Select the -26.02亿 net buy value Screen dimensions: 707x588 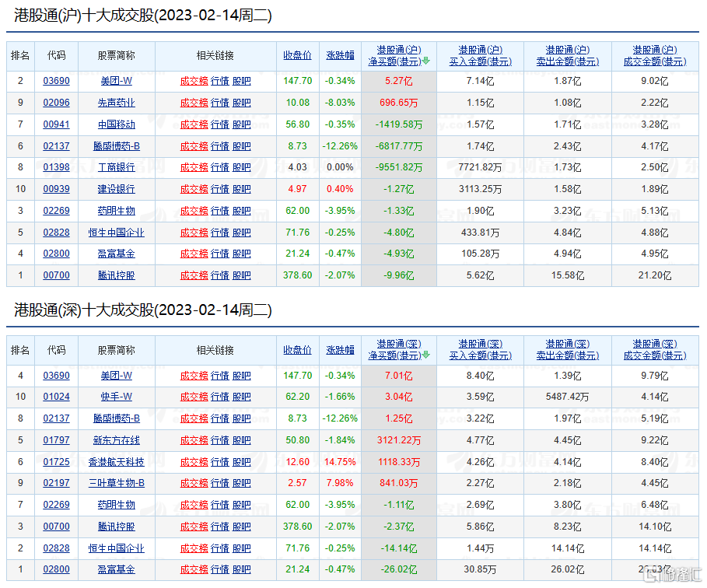point(398,569)
